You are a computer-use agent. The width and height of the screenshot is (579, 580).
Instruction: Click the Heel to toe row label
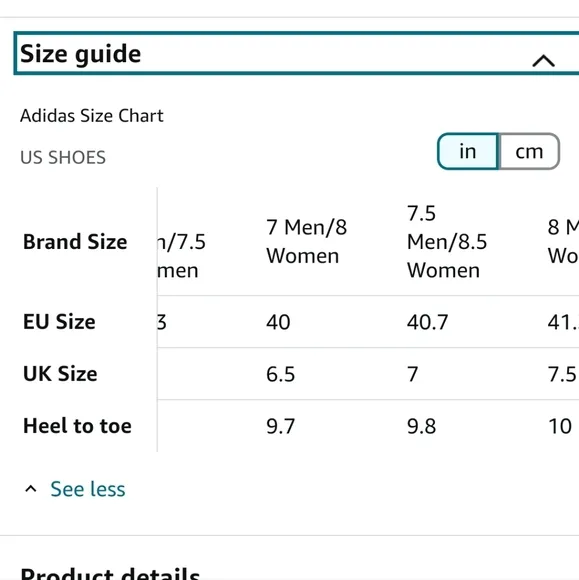77,426
